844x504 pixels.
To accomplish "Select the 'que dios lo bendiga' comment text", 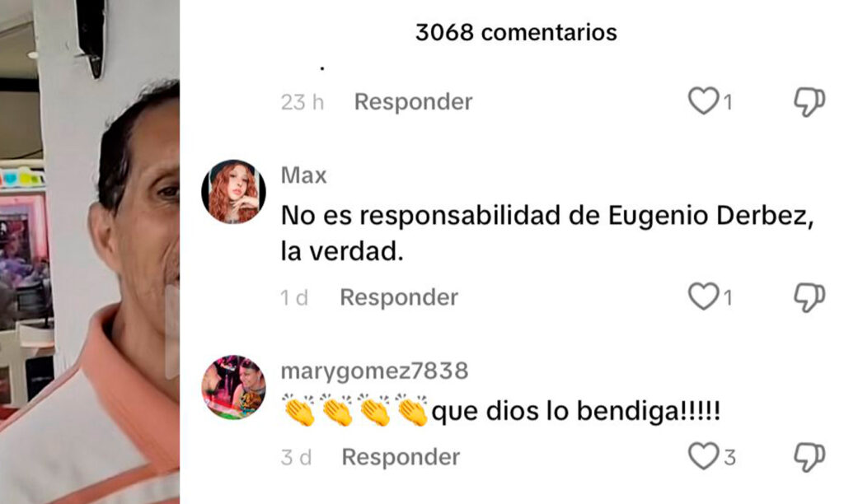I will click(x=575, y=412).
